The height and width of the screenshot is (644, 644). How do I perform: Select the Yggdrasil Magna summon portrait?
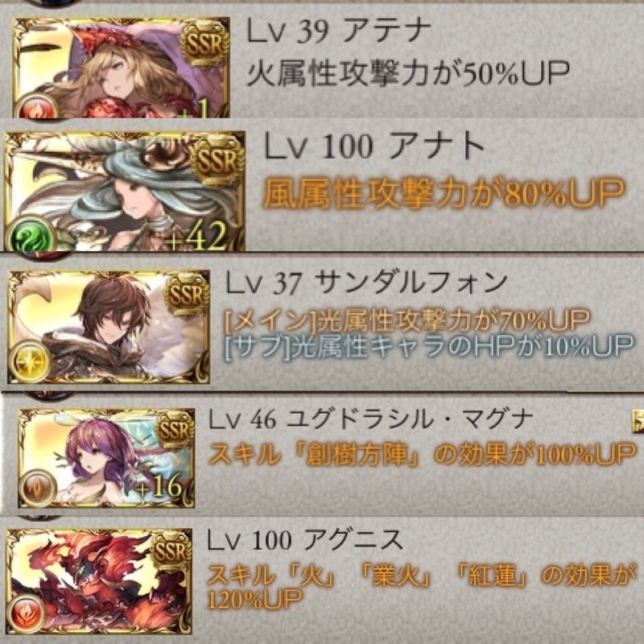tap(106, 458)
